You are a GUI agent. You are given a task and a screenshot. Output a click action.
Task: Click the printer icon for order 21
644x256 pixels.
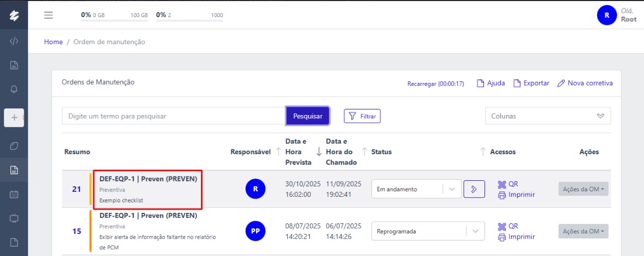(x=502, y=195)
